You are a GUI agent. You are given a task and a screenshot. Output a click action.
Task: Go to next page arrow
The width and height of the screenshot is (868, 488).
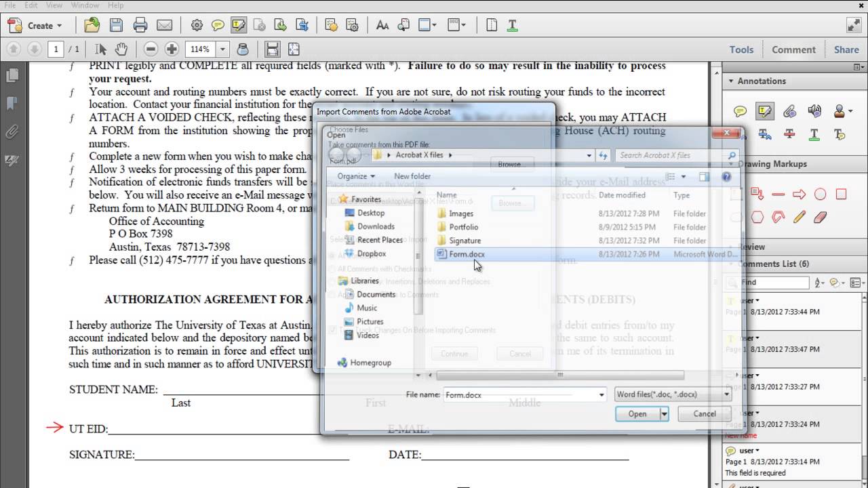tap(33, 49)
